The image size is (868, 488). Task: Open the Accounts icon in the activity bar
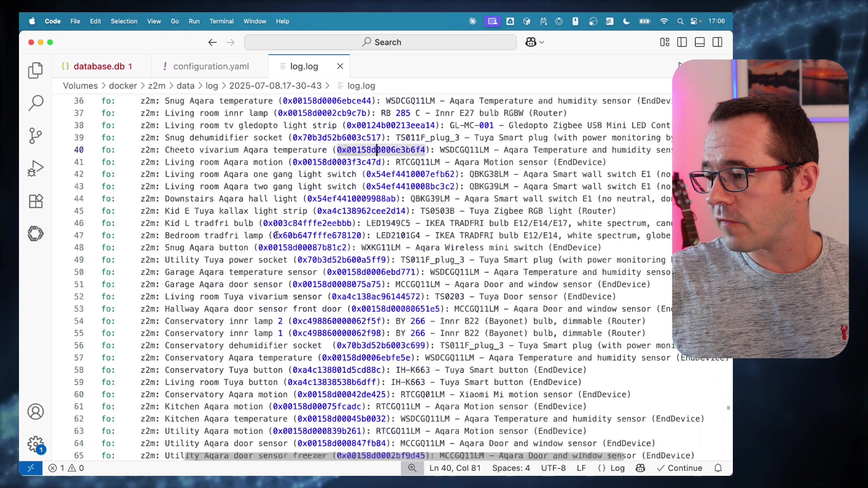coord(35,412)
